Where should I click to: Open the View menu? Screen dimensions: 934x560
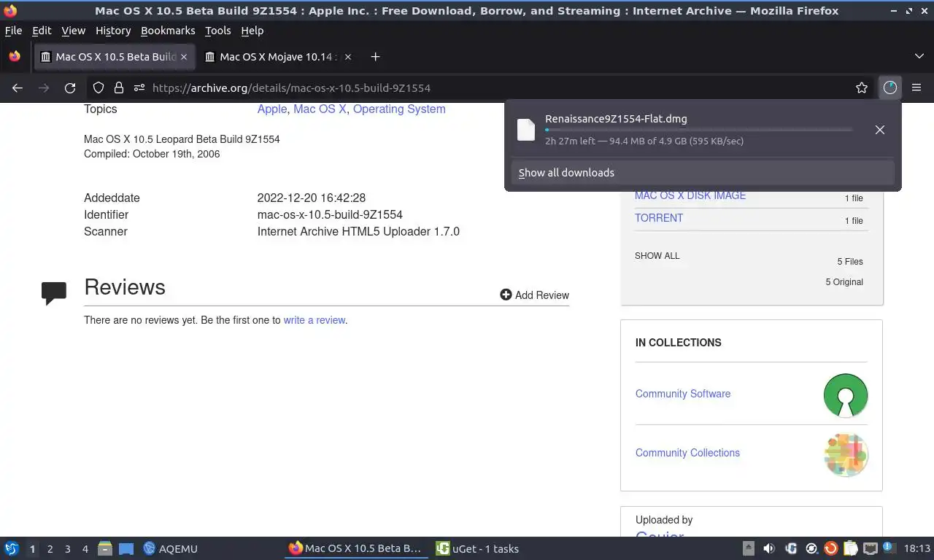(x=73, y=31)
